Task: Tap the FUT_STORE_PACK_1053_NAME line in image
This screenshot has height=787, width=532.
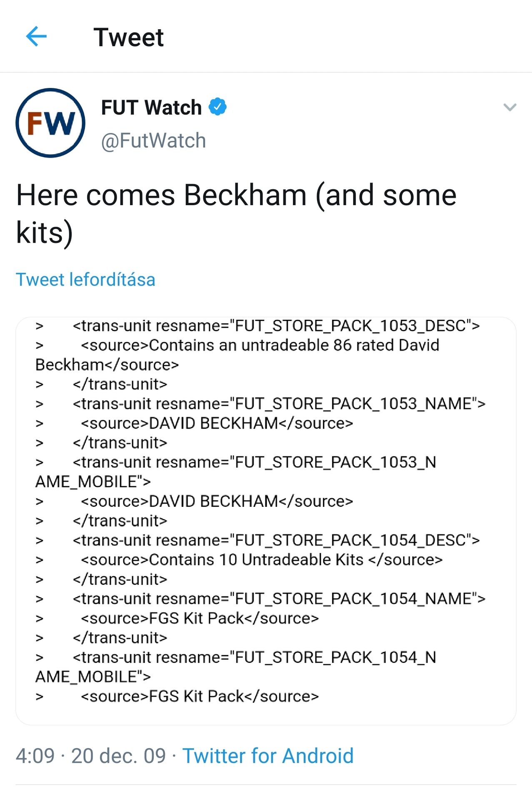Action: 279,404
